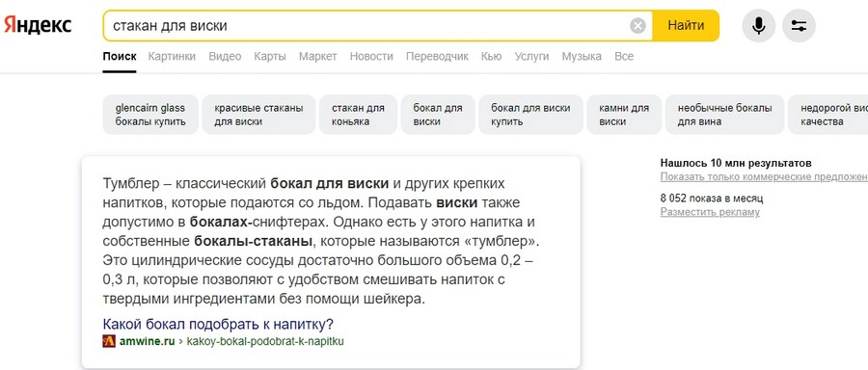Choose 'красивые стаканы для виски' chip

click(x=258, y=115)
